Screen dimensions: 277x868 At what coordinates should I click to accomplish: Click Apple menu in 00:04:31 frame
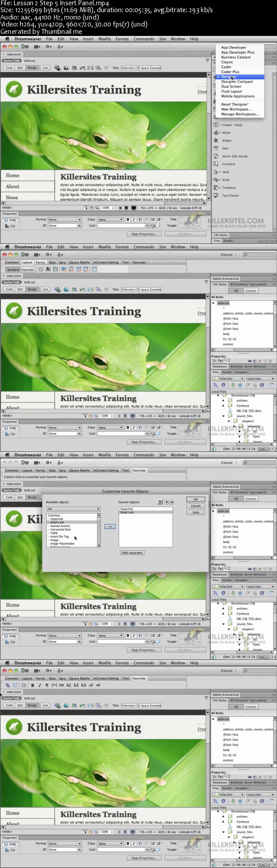pyautogui.click(x=7, y=663)
